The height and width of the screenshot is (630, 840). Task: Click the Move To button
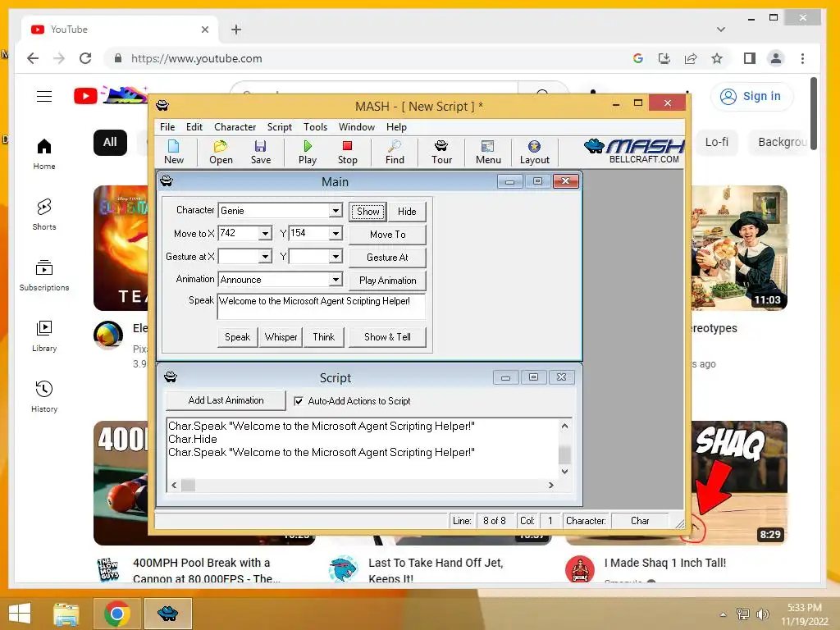coord(387,234)
